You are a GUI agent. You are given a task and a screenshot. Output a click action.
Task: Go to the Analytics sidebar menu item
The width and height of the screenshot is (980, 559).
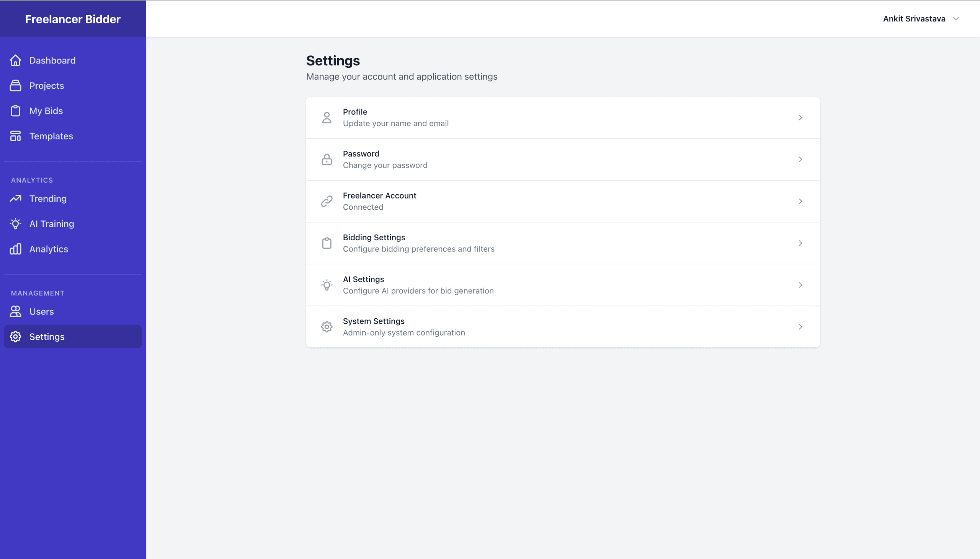point(48,249)
